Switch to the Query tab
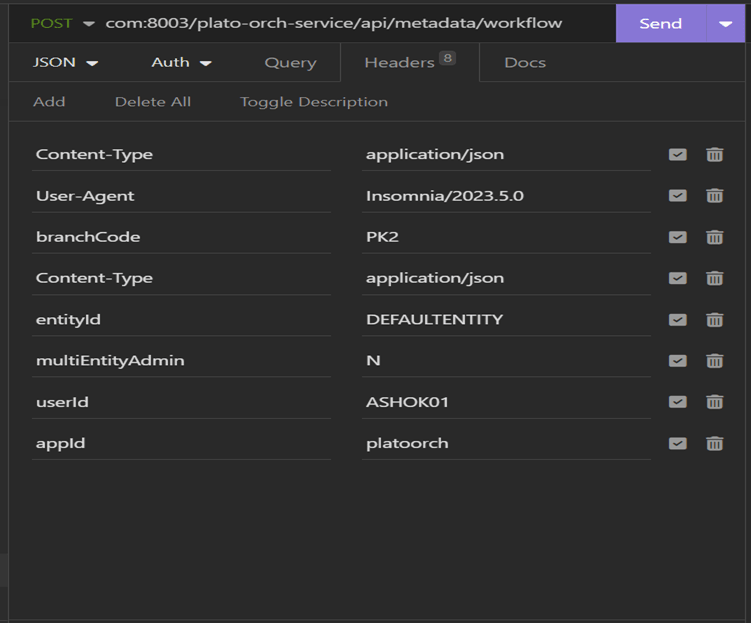Image resolution: width=751 pixels, height=623 pixels. pos(290,62)
